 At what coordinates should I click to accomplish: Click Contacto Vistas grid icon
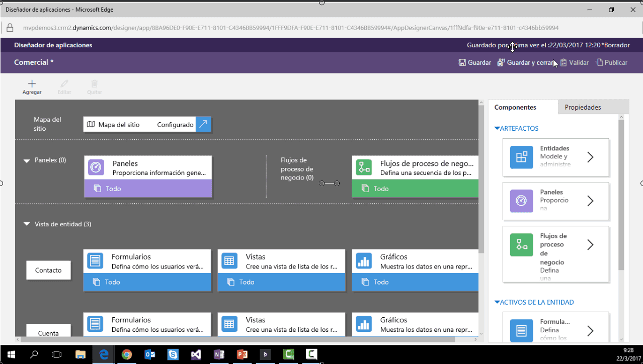[x=229, y=261]
